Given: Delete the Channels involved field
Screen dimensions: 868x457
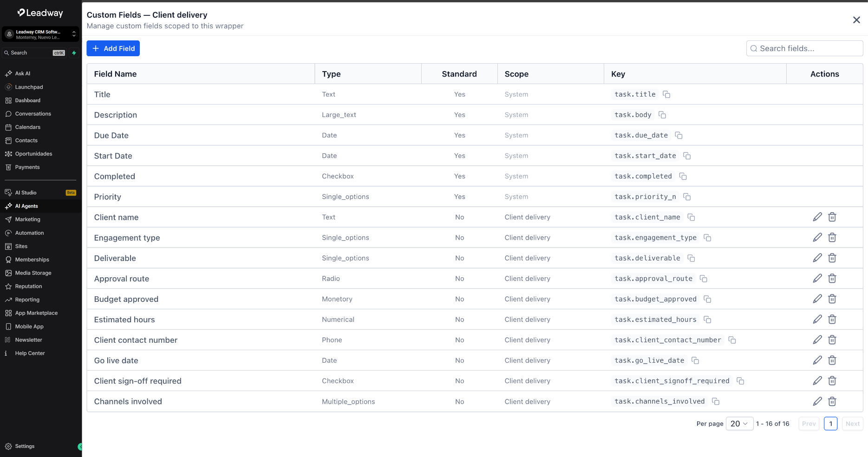Looking at the screenshot, I should pyautogui.click(x=832, y=401).
